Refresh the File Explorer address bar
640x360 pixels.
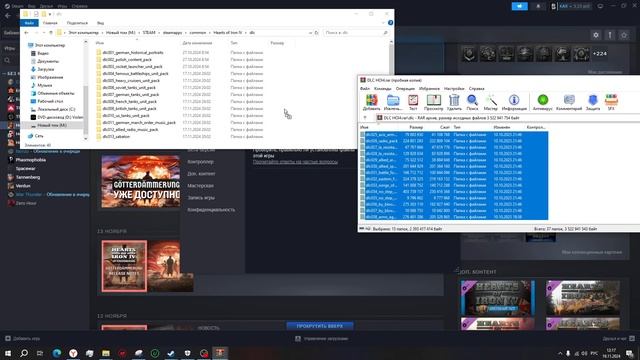point(317,33)
